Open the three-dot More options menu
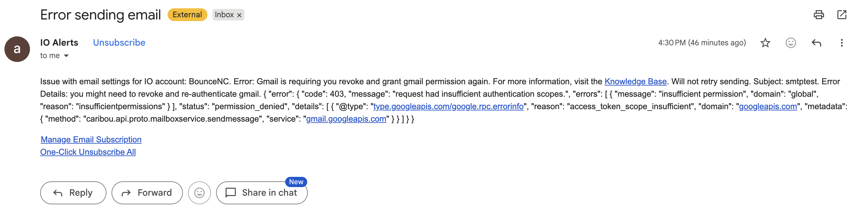This screenshot has width=868, height=219. click(842, 43)
